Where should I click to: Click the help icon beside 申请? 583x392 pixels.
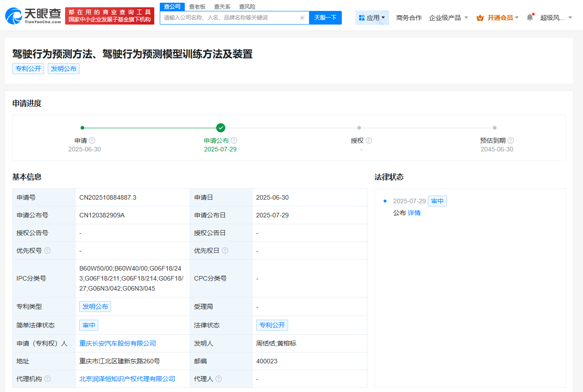(x=92, y=141)
